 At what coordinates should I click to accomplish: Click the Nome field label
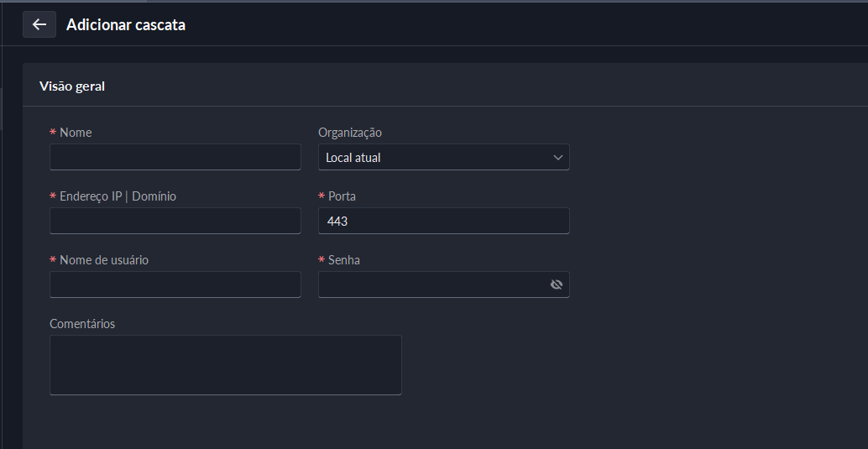(76, 133)
